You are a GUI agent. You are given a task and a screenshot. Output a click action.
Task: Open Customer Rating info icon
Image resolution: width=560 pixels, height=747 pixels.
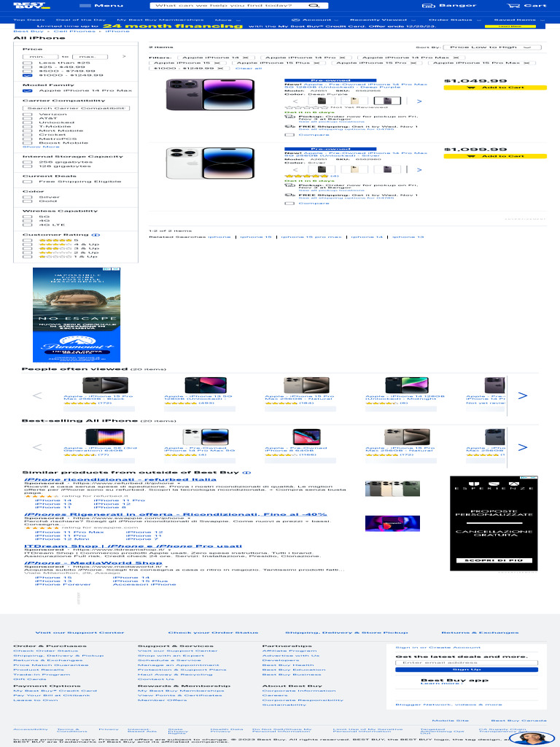[96, 235]
